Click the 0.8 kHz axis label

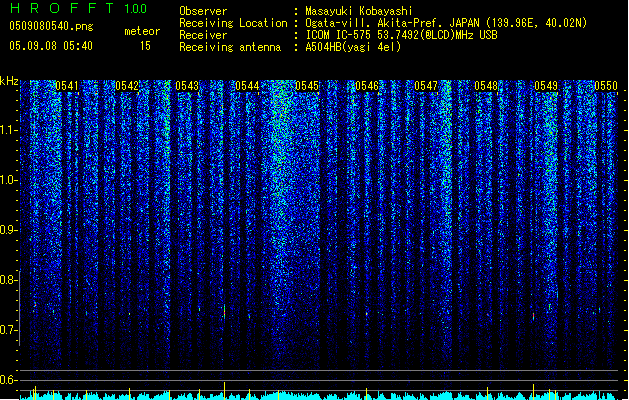click(x=8, y=280)
